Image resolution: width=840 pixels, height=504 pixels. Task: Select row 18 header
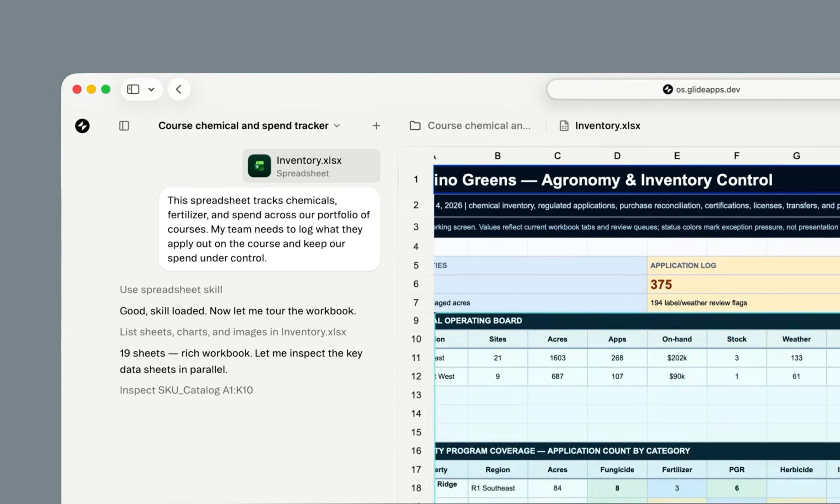click(416, 488)
